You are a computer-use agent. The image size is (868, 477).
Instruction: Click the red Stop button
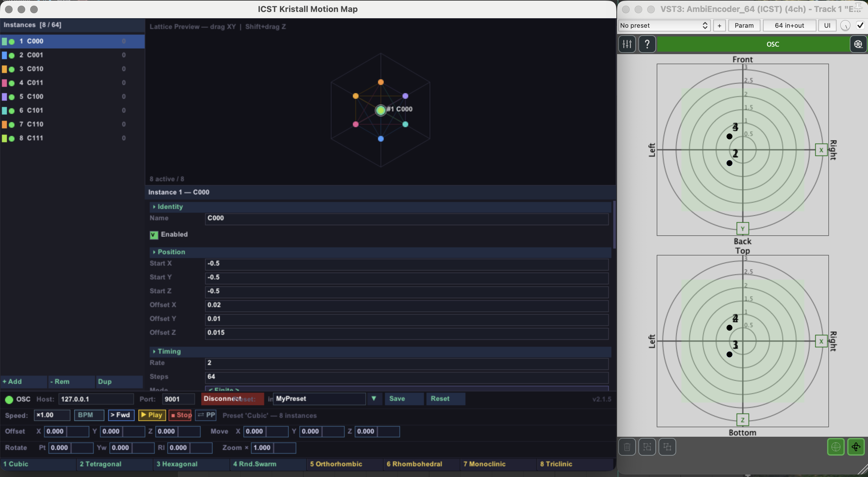180,415
